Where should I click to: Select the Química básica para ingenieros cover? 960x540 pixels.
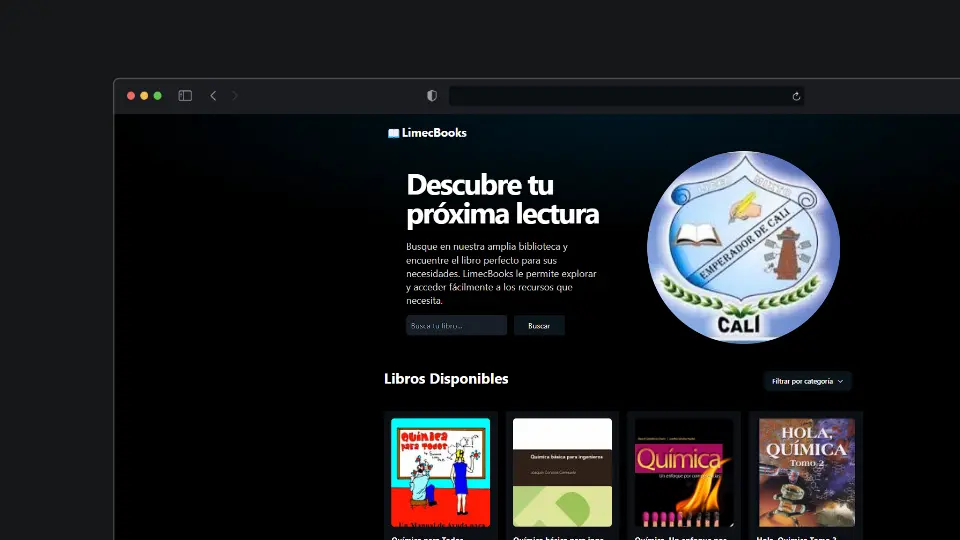562,472
